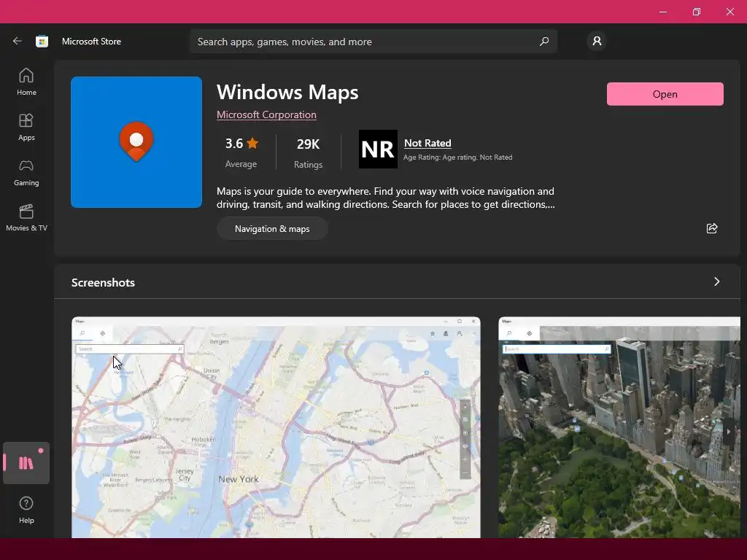The width and height of the screenshot is (747, 560).
Task: Open the Library icon in sidebar
Action: pyautogui.click(x=26, y=463)
